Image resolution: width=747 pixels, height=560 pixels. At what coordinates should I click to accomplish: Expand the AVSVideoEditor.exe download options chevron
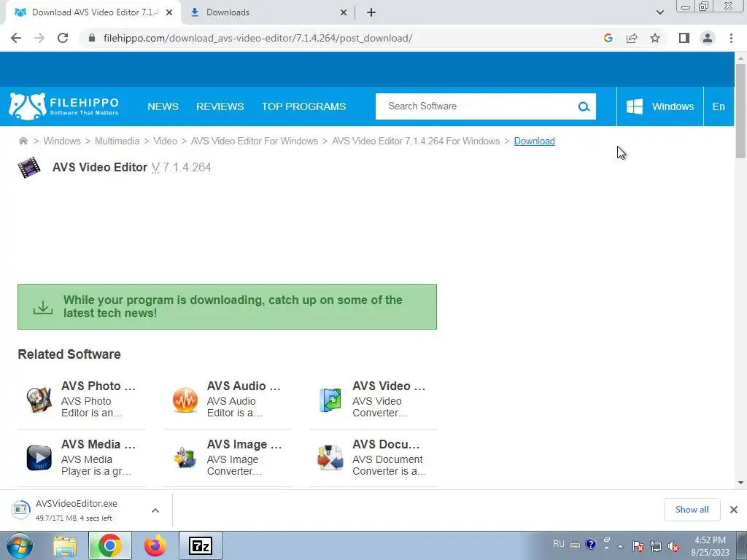155,510
